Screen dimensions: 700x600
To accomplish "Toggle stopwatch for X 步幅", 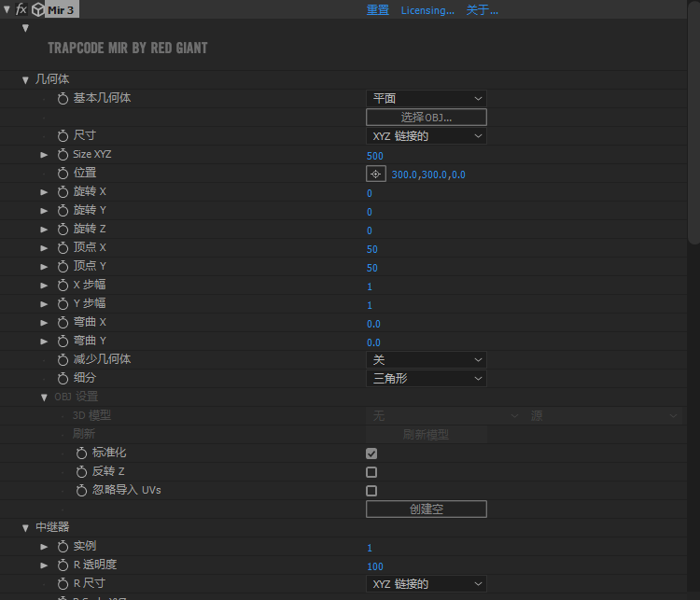I will tap(63, 286).
